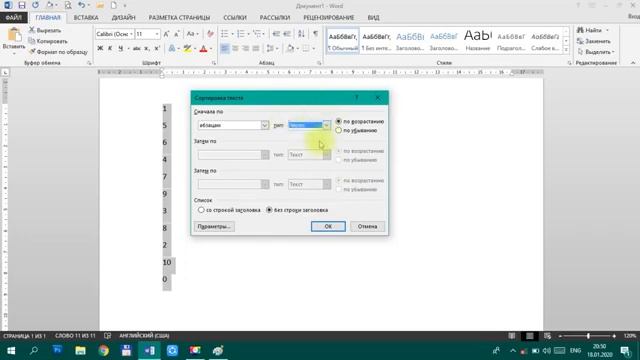The height and width of the screenshot is (360, 640).
Task: Click OK in sort dialog
Action: pyautogui.click(x=328, y=226)
